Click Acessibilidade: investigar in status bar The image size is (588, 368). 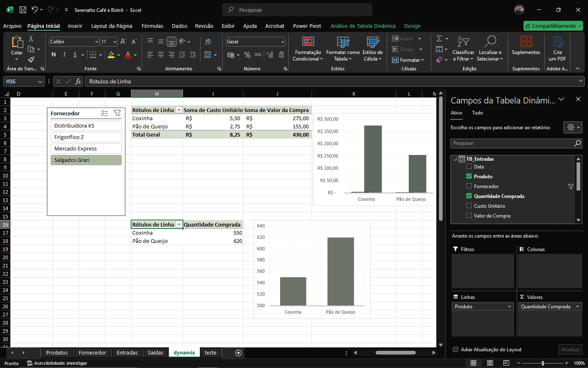pos(57,363)
